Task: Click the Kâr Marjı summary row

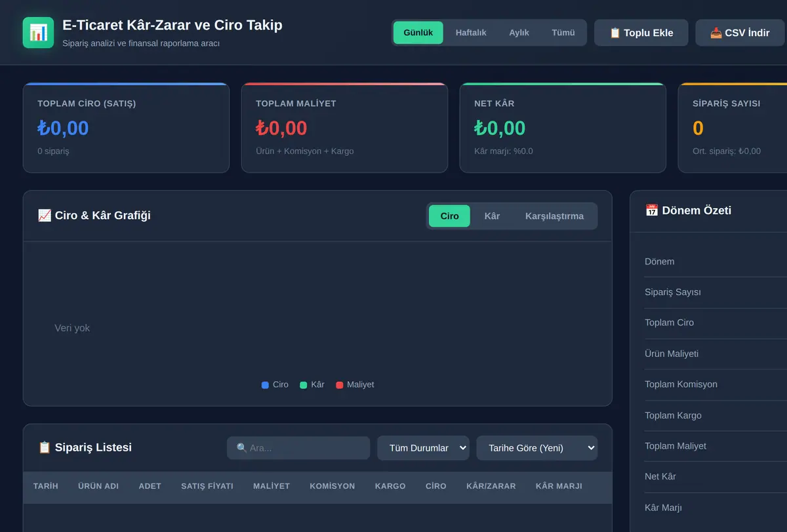Action: point(716,508)
